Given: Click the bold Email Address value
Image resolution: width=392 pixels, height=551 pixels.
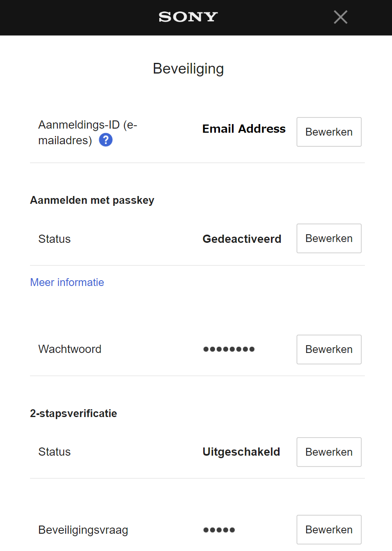Looking at the screenshot, I should (244, 129).
